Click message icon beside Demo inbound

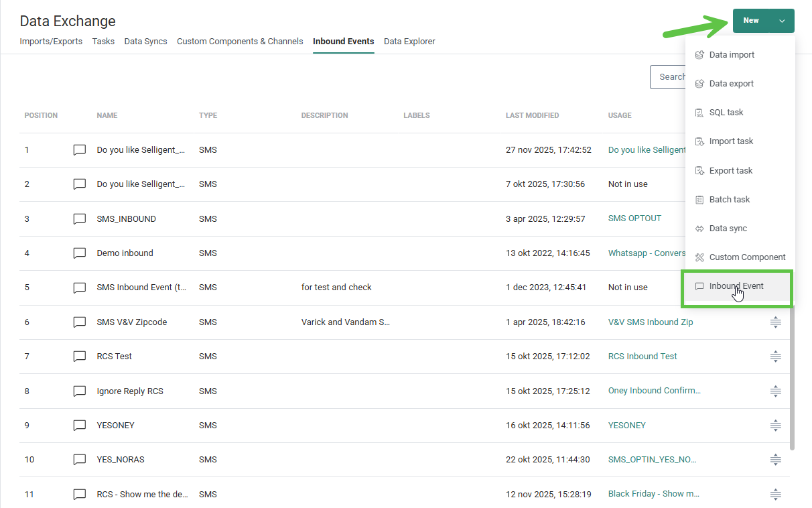[x=80, y=253]
